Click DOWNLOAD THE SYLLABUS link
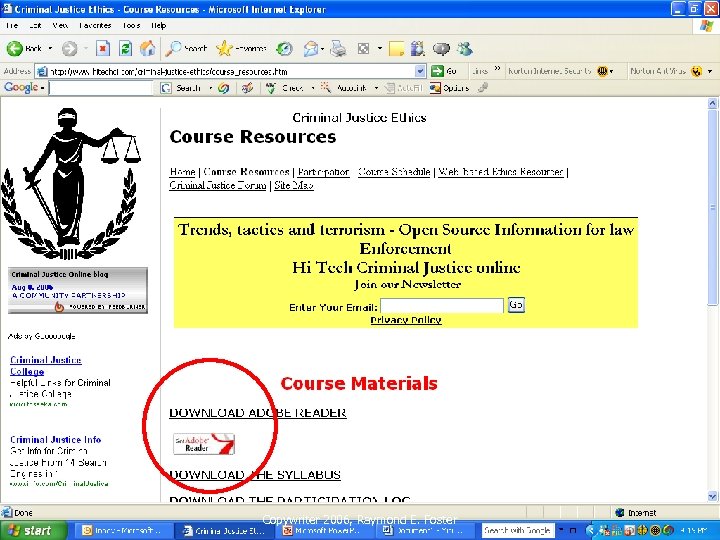The width and height of the screenshot is (720, 540). click(x=255, y=474)
